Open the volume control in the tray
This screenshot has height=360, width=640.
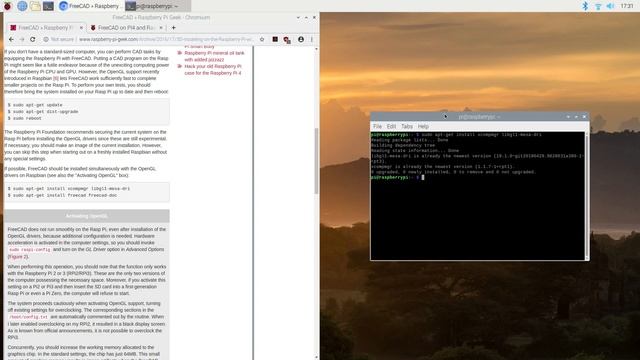[x=611, y=6]
